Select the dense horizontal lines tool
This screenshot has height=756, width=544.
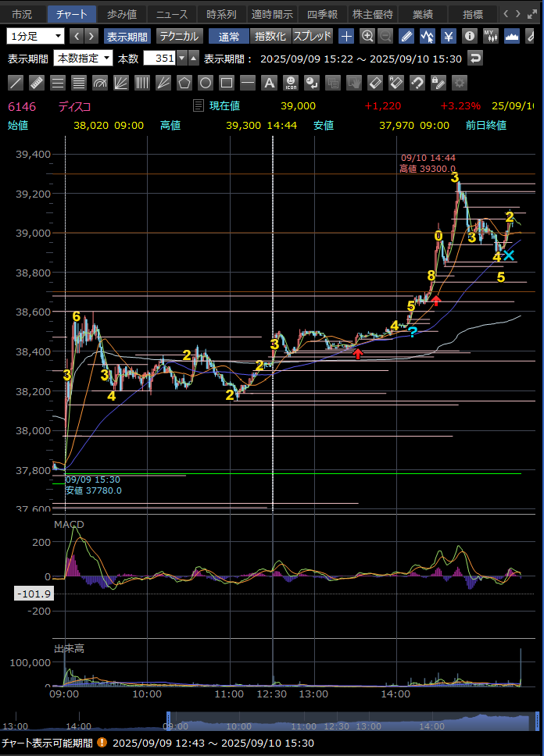point(79,83)
